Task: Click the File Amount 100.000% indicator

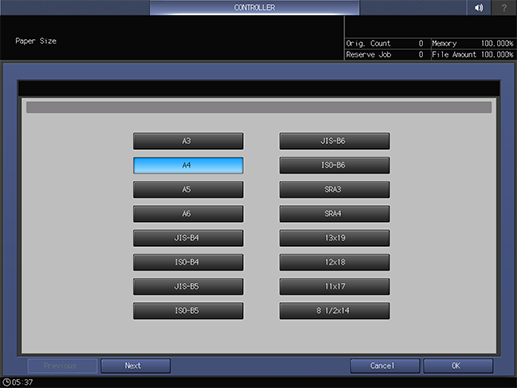Action: pos(473,55)
